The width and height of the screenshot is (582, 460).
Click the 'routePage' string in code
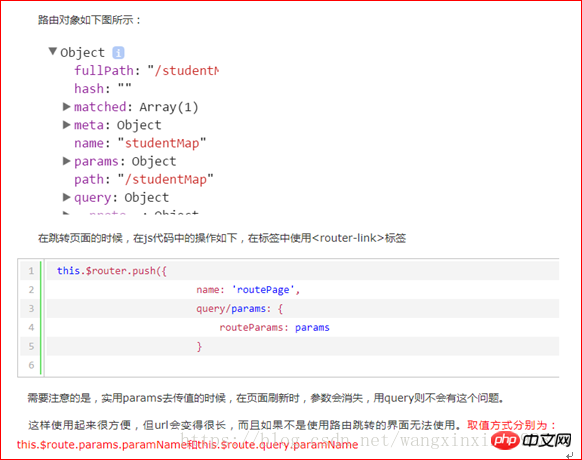263,290
